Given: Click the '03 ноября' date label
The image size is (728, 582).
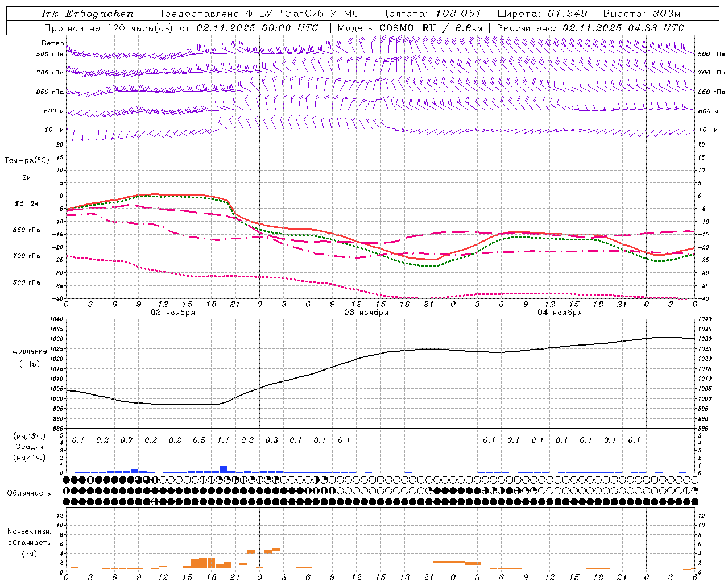Looking at the screenshot, I should pyautogui.click(x=366, y=313).
